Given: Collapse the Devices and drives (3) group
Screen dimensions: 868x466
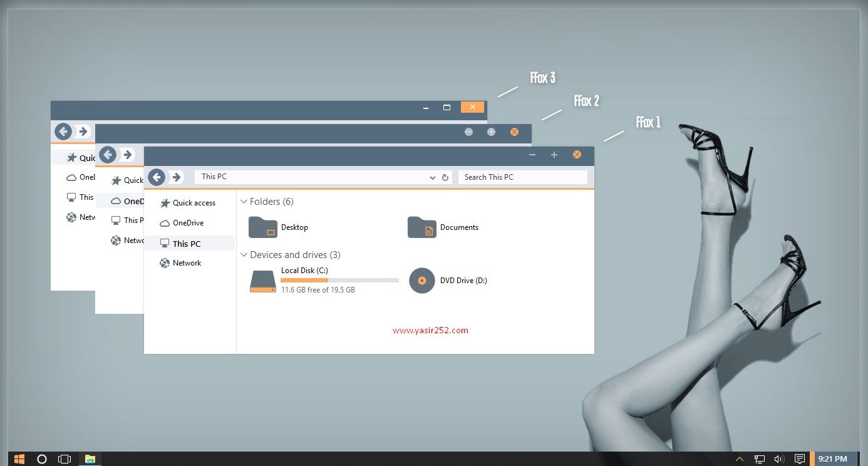Looking at the screenshot, I should point(244,255).
